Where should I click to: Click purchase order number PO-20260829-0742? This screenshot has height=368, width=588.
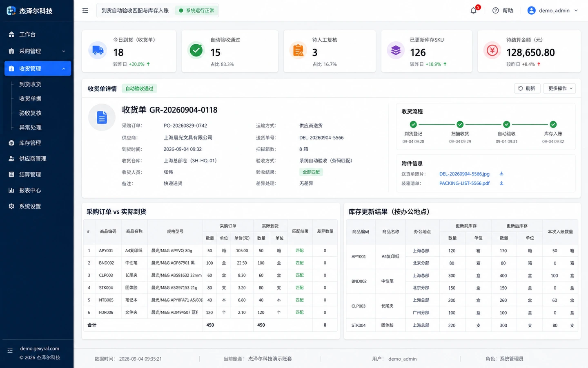pos(185,126)
